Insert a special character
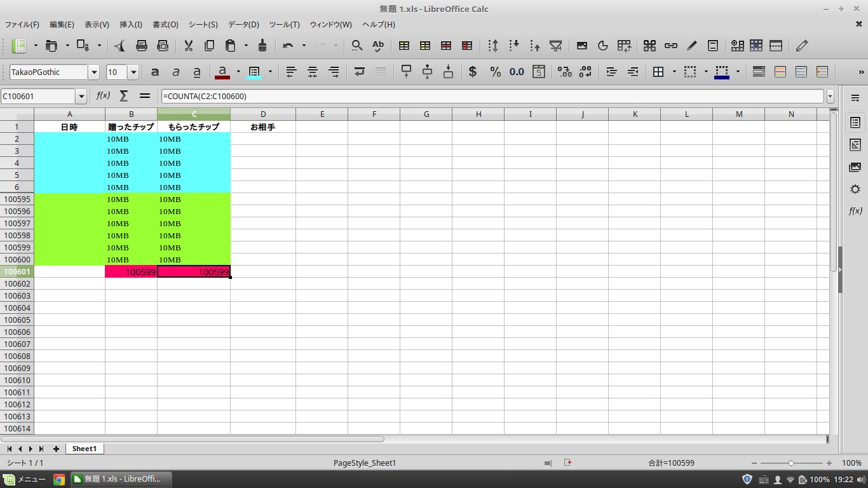Viewport: 868px width, 488px height. tap(649, 46)
